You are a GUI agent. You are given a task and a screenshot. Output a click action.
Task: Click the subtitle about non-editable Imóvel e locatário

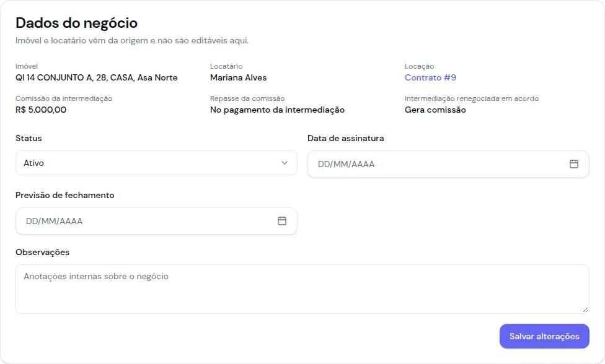(132, 40)
